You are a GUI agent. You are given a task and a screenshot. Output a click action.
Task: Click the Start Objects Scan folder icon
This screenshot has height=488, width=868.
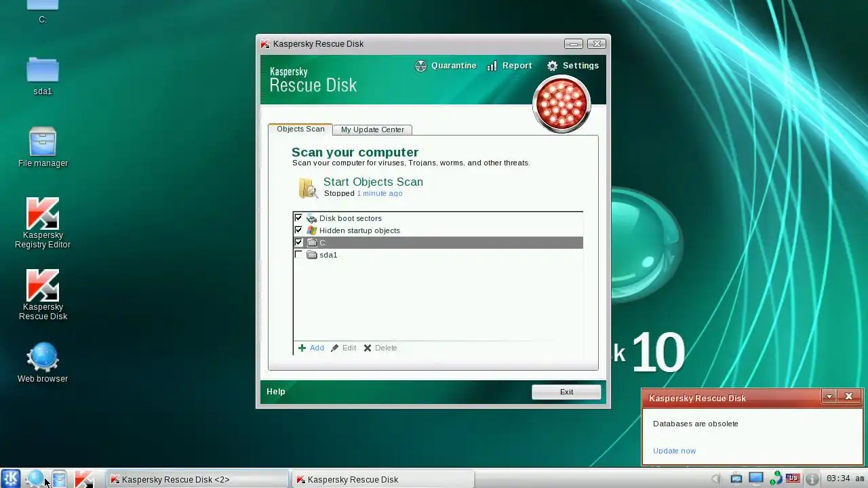pyautogui.click(x=308, y=188)
